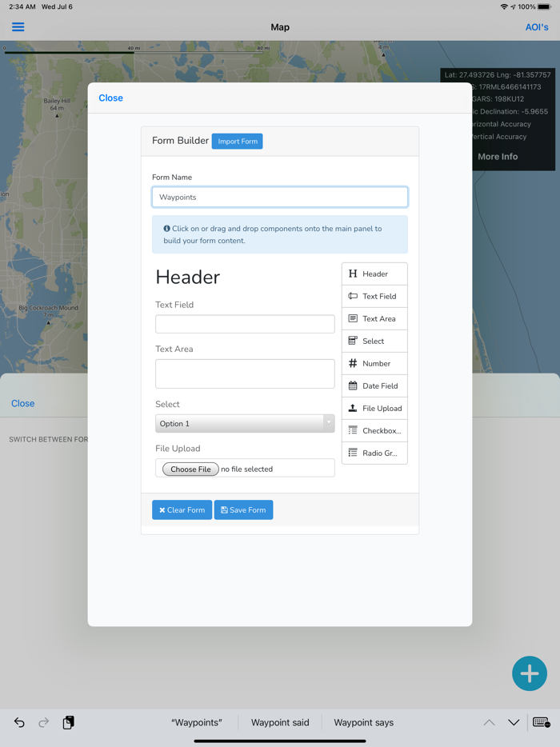Viewport: 560px width, 747px height.
Task: Add a Number component from palette
Action: click(x=374, y=363)
